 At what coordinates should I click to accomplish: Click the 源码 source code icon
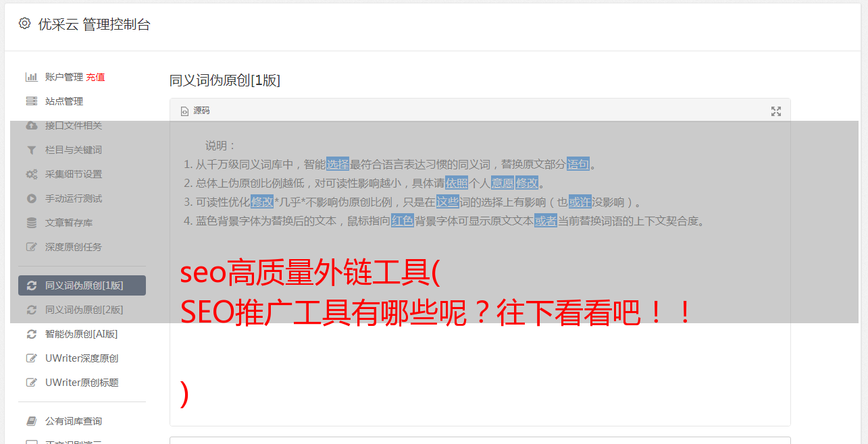click(x=184, y=111)
